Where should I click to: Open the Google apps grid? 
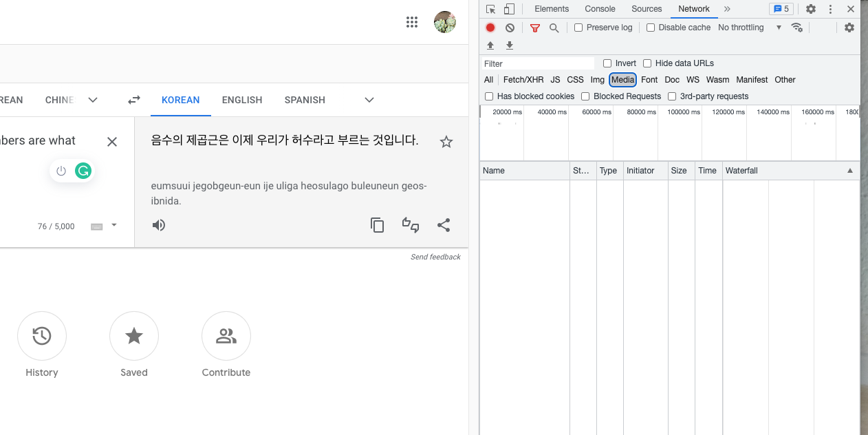(x=412, y=22)
